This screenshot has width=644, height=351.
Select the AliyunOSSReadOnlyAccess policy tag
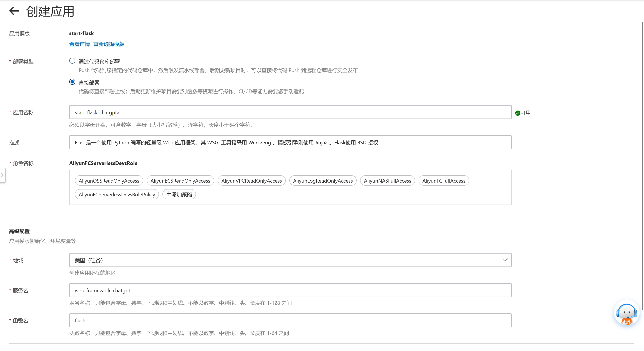[x=109, y=180]
